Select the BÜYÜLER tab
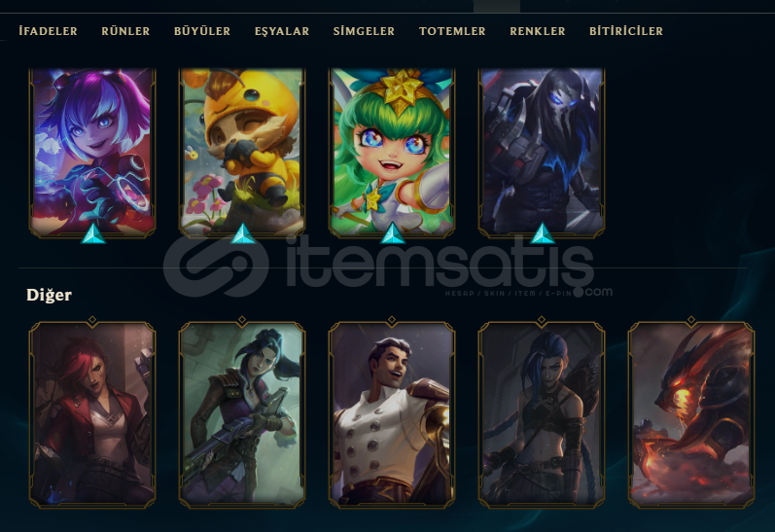This screenshot has width=775, height=532. point(202,31)
